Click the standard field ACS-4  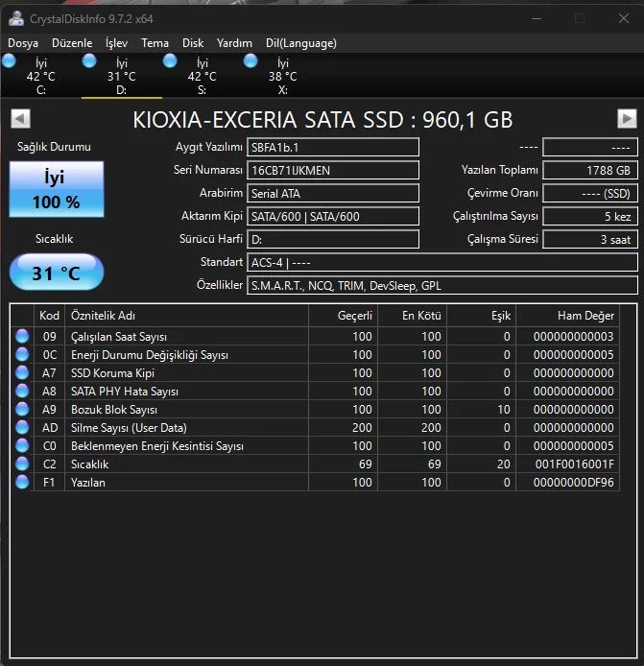click(x=442, y=262)
